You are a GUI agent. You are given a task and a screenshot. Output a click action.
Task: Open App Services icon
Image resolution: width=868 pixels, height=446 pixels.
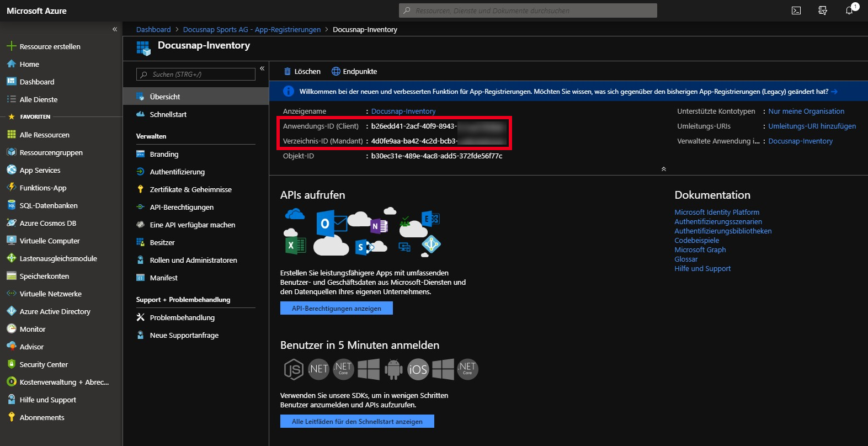(x=11, y=170)
